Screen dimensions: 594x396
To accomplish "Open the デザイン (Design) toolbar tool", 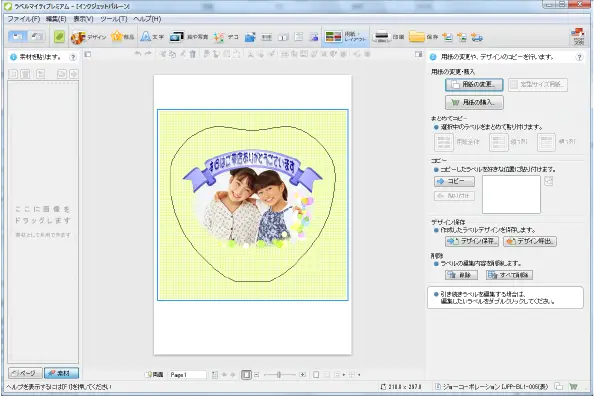I will pyautogui.click(x=88, y=37).
